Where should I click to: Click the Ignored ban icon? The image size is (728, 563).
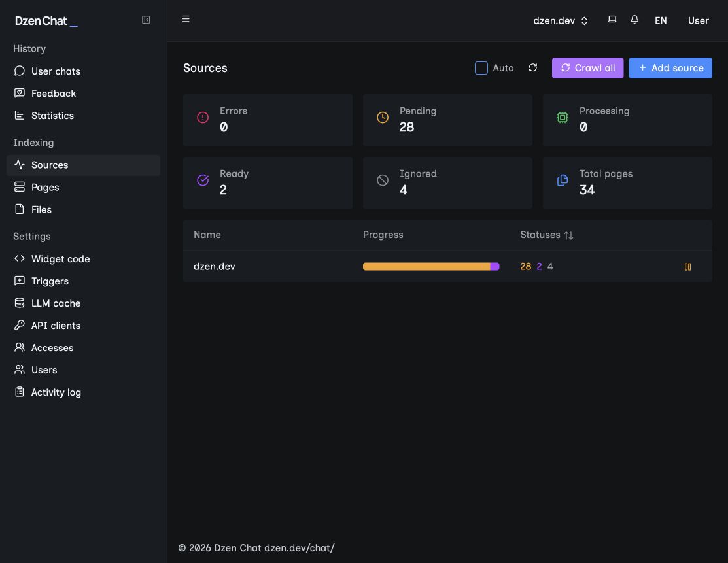[x=383, y=180]
